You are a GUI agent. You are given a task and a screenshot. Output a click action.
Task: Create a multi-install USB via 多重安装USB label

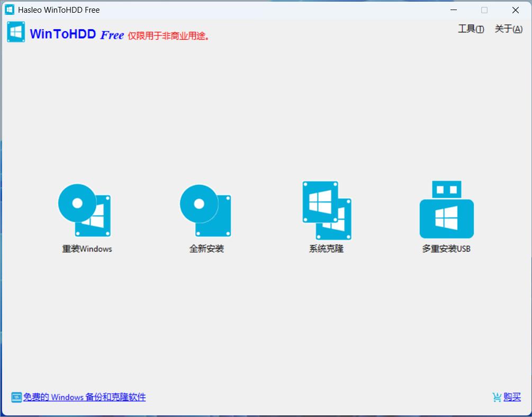pos(446,248)
